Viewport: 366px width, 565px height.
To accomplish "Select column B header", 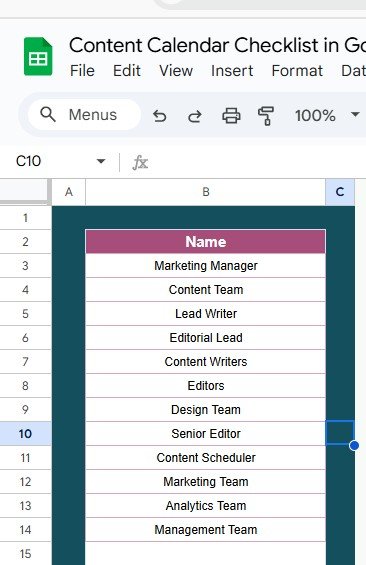I will tap(206, 192).
